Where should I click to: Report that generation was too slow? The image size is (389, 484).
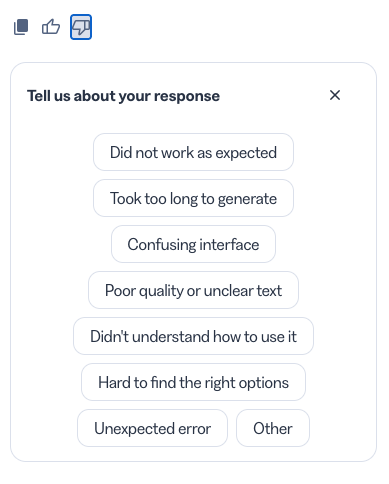click(x=193, y=198)
